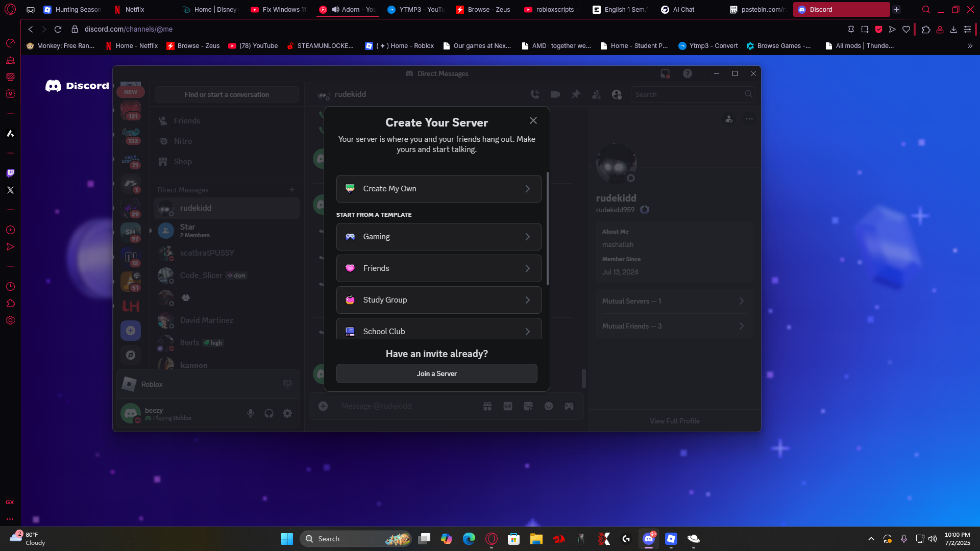Start a video call icon in header
980x551 pixels.
coord(555,94)
